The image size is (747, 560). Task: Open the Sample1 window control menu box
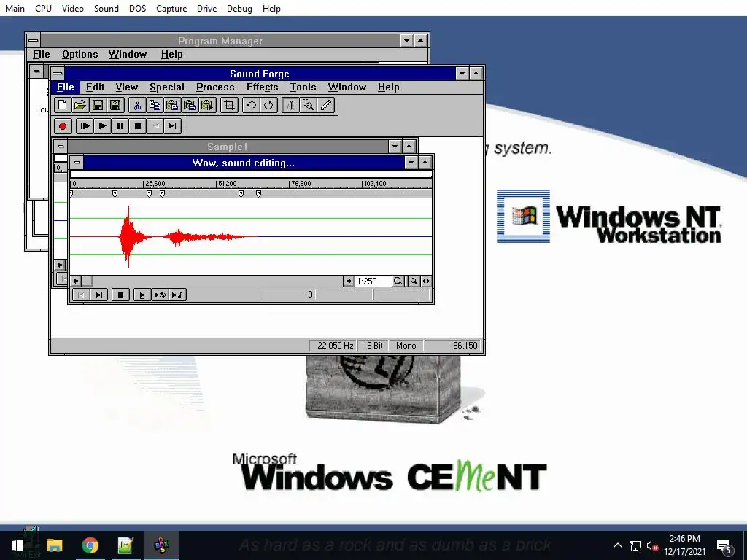[61, 146]
